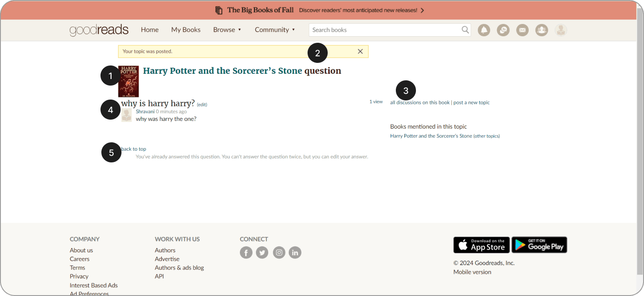Go to Home in the navigation
Screen dimensions: 644x296
tap(150, 30)
